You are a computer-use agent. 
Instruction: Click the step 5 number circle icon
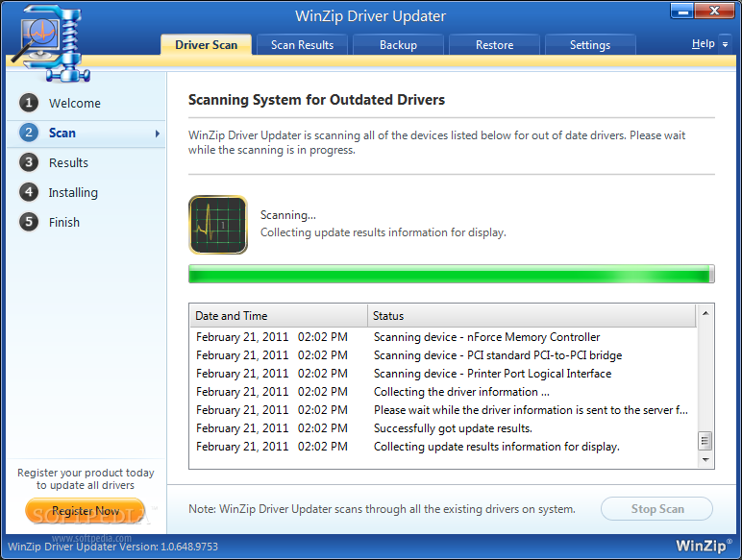[29, 222]
